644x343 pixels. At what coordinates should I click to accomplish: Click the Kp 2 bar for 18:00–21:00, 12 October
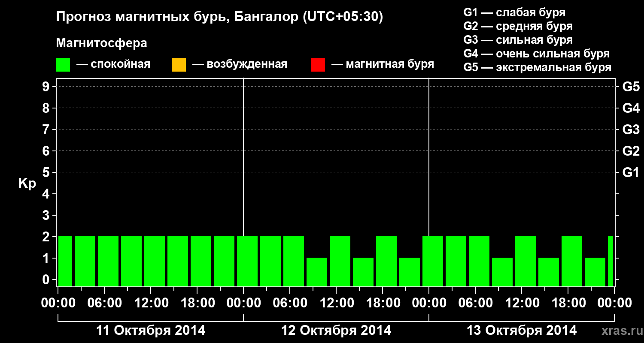[386, 261]
